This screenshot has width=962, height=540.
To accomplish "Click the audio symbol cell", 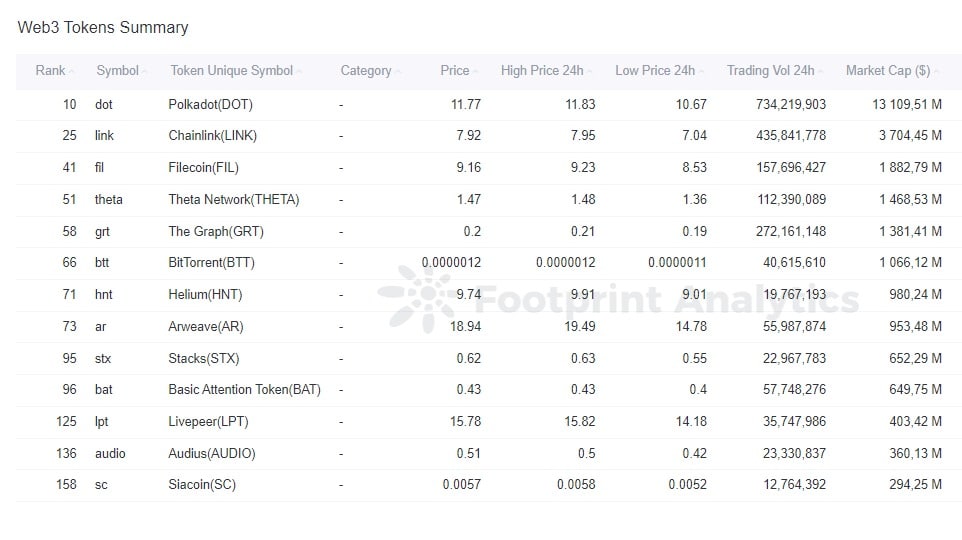I will click(110, 453).
